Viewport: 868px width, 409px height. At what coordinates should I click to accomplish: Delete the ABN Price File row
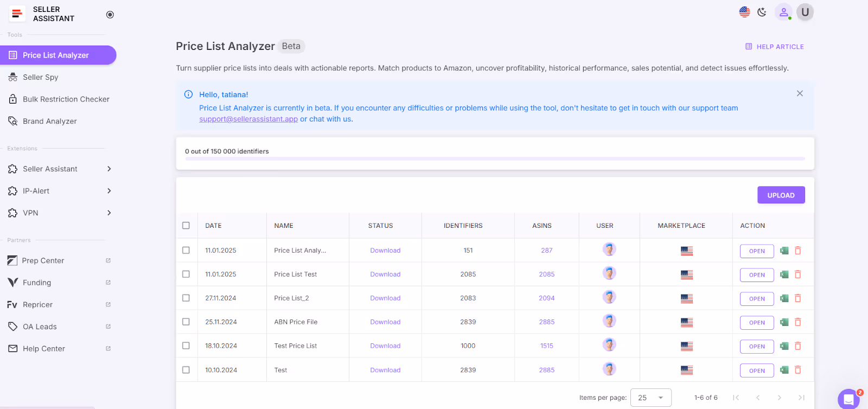coord(798,322)
